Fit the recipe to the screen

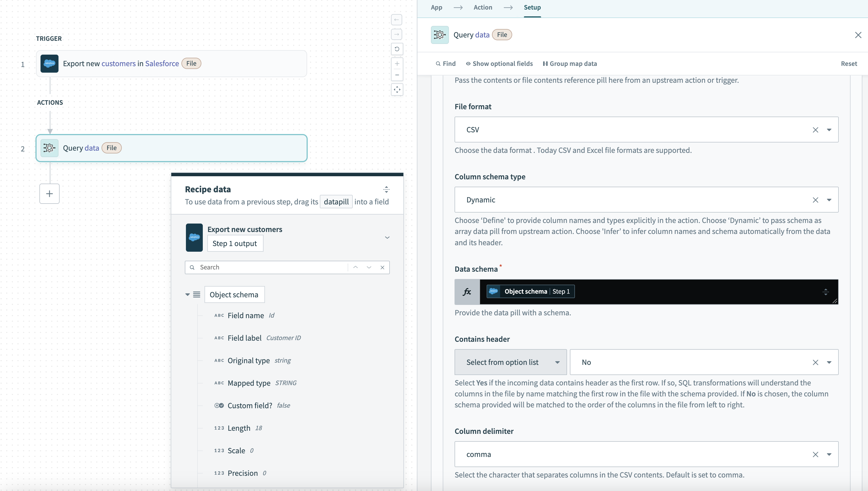coord(397,90)
